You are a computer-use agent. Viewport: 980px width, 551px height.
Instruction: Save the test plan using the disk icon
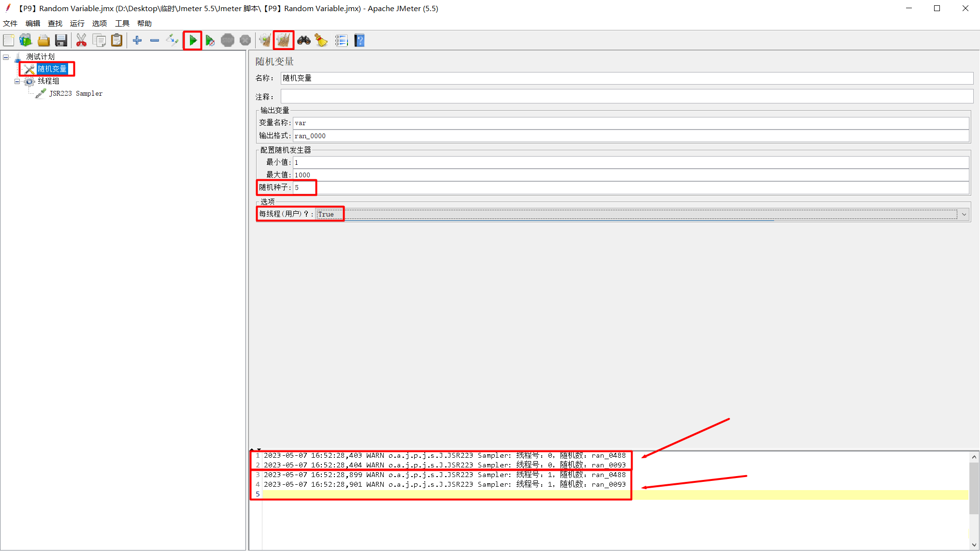tap(61, 40)
